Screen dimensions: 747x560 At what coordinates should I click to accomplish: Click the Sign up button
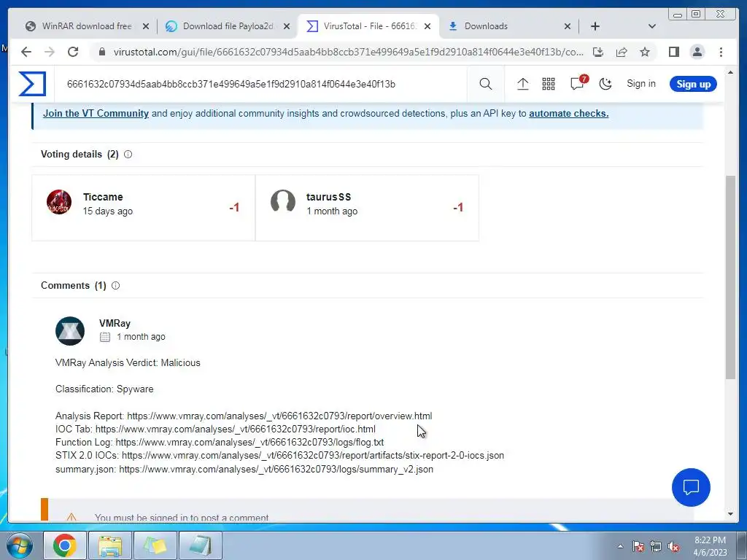[693, 84]
